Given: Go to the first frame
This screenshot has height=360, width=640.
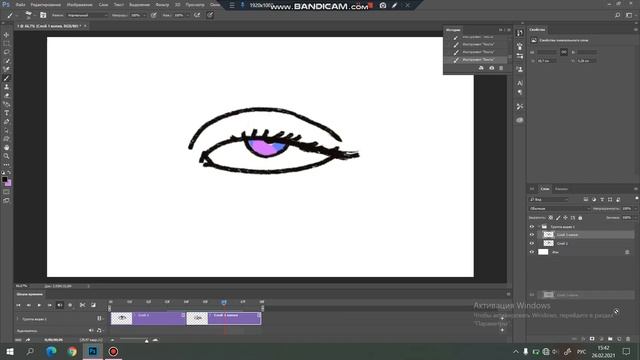Looking at the screenshot, I should pyautogui.click(x=18, y=305).
